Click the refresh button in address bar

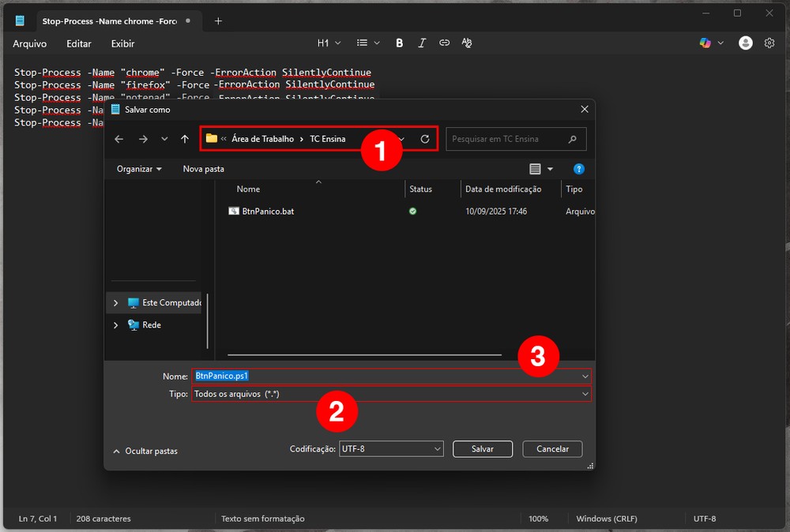[425, 139]
